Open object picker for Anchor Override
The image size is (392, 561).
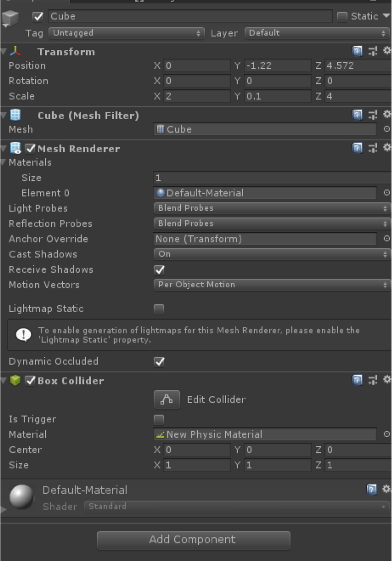[387, 238]
